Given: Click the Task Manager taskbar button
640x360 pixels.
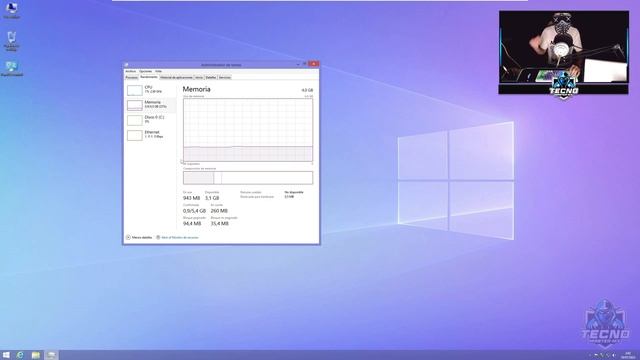Looking at the screenshot, I should pyautogui.click(x=51, y=355).
